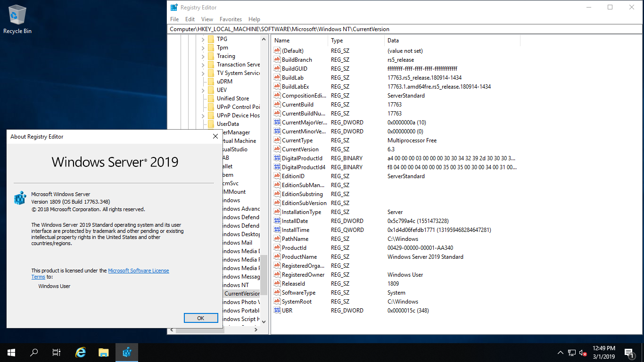Open the Windows Start menu
The width and height of the screenshot is (644, 362).
[x=11, y=353]
